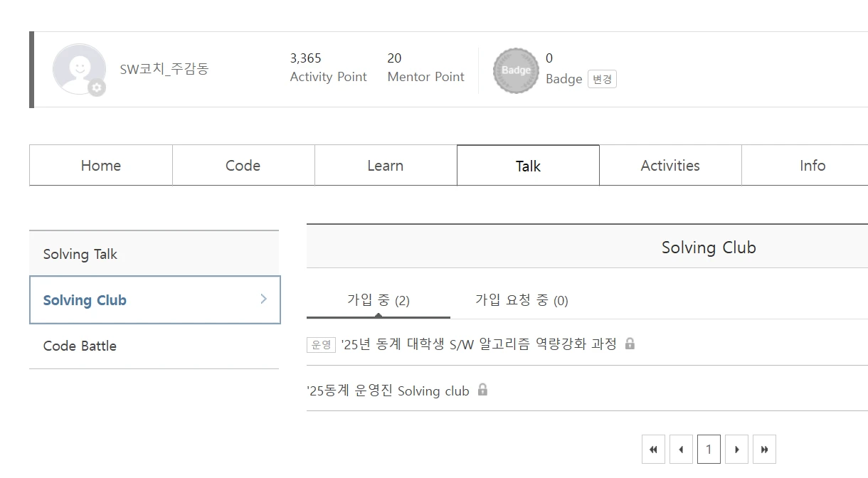Image resolution: width=868 pixels, height=478 pixels.
Task: Open the Home tab
Action: tap(101, 166)
